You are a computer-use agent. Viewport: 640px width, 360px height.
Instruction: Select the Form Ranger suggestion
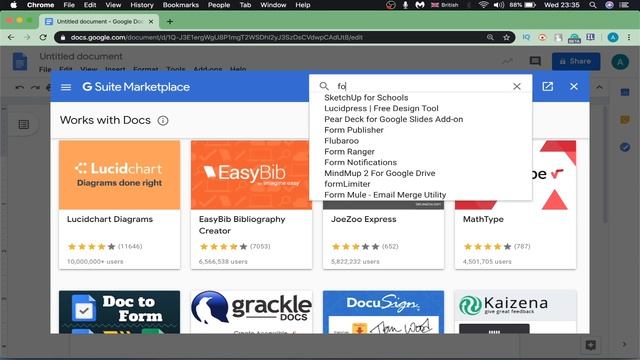(349, 151)
